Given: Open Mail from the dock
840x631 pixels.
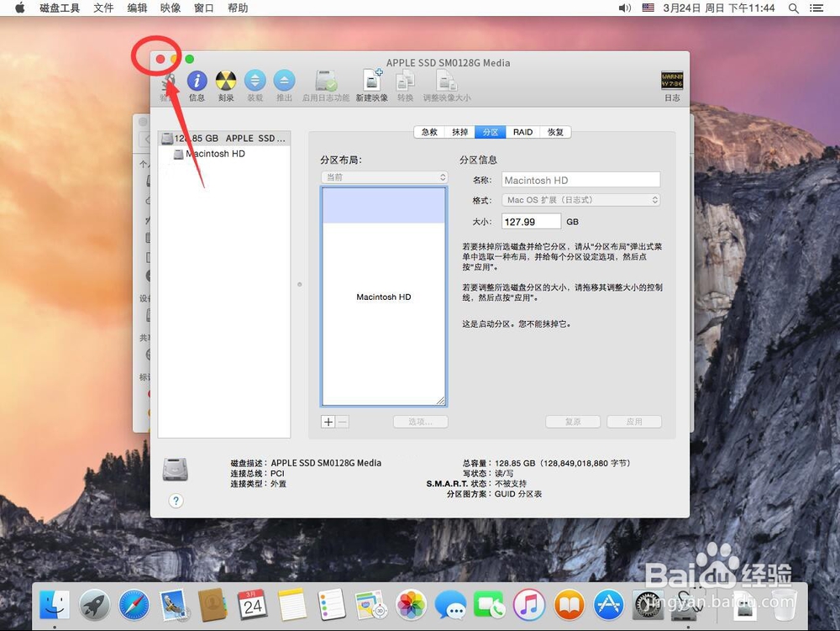Looking at the screenshot, I should (174, 605).
